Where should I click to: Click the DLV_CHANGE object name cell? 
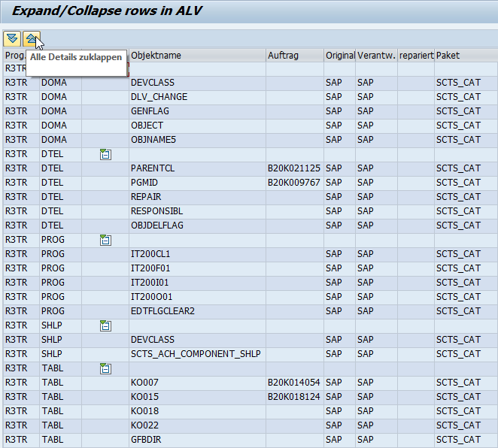click(197, 97)
